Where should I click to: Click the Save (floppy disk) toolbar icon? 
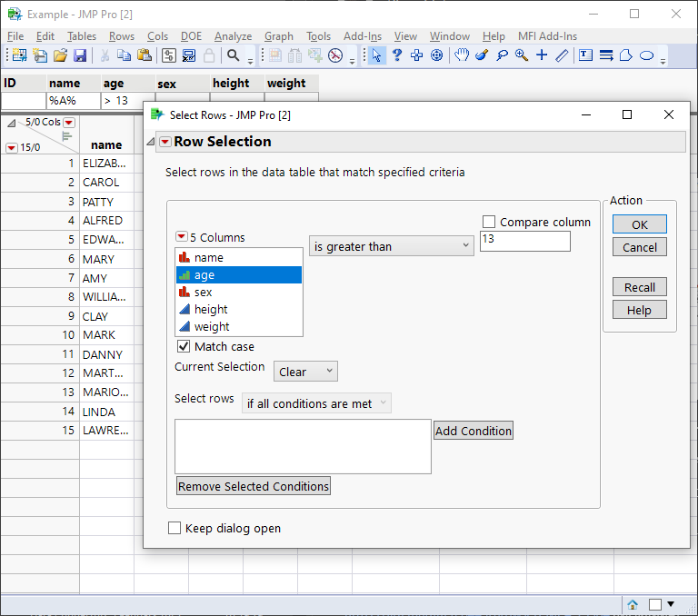click(x=80, y=56)
